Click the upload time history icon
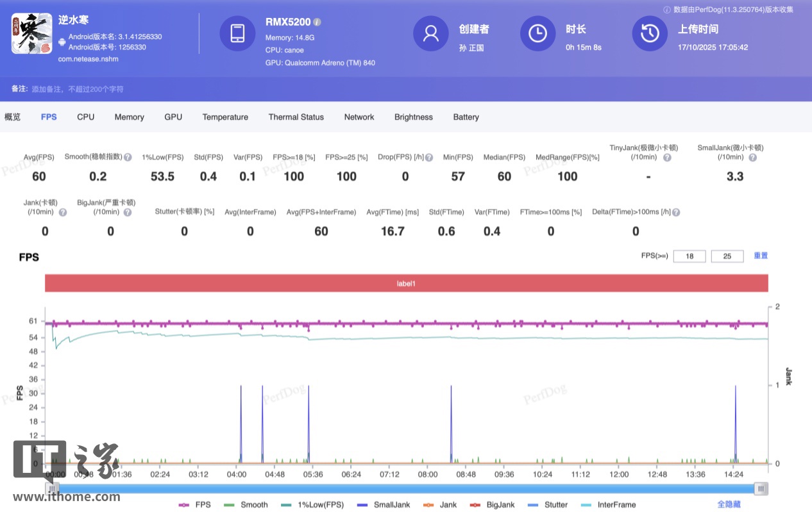812x512 pixels. pyautogui.click(x=650, y=33)
